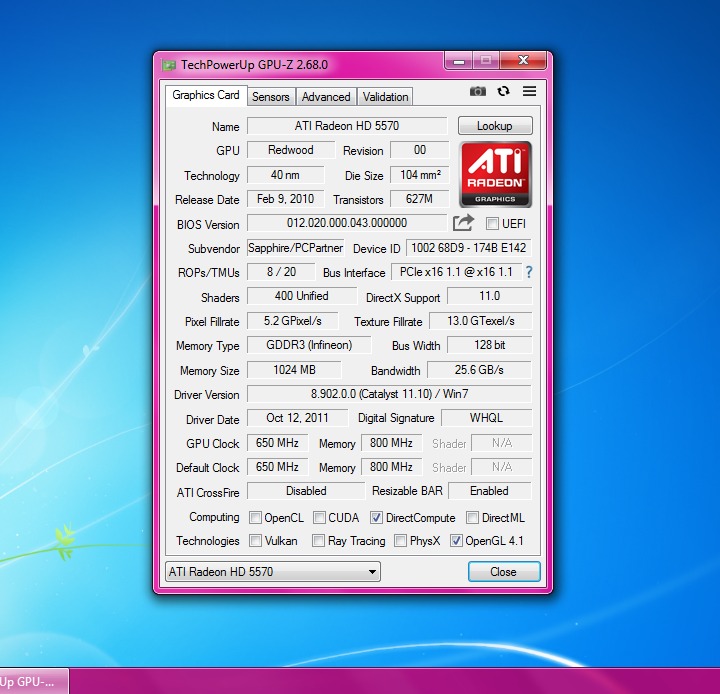
Task: Take a screenshot with the camera icon
Action: (x=478, y=91)
